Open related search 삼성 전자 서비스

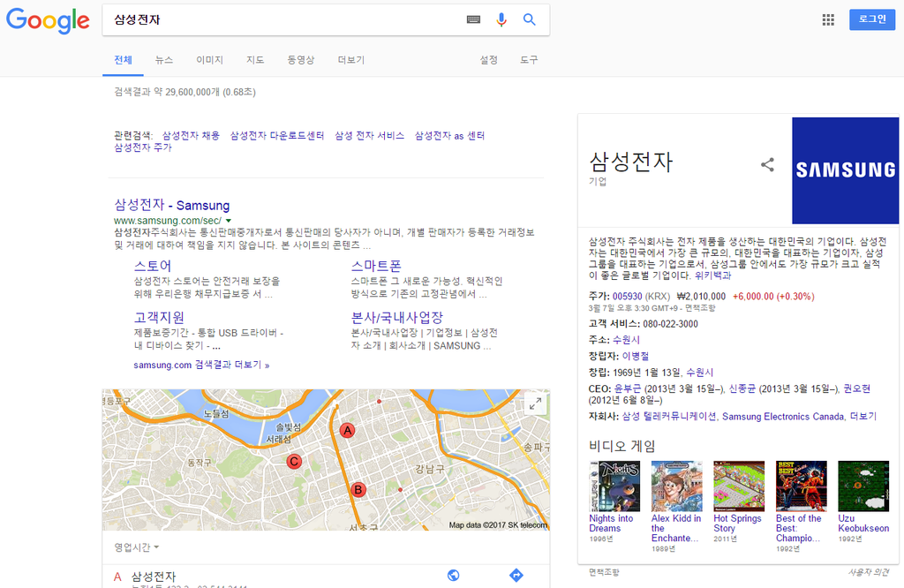(x=370, y=136)
